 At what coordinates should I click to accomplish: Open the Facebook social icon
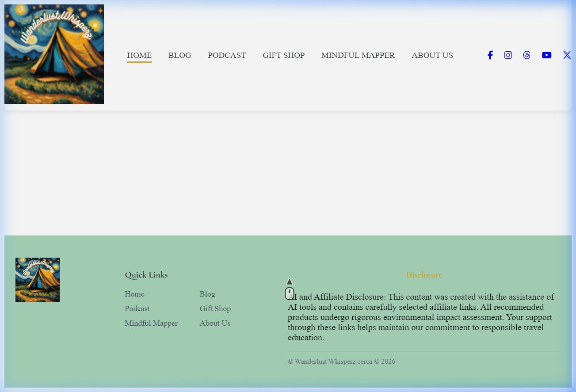(x=490, y=55)
